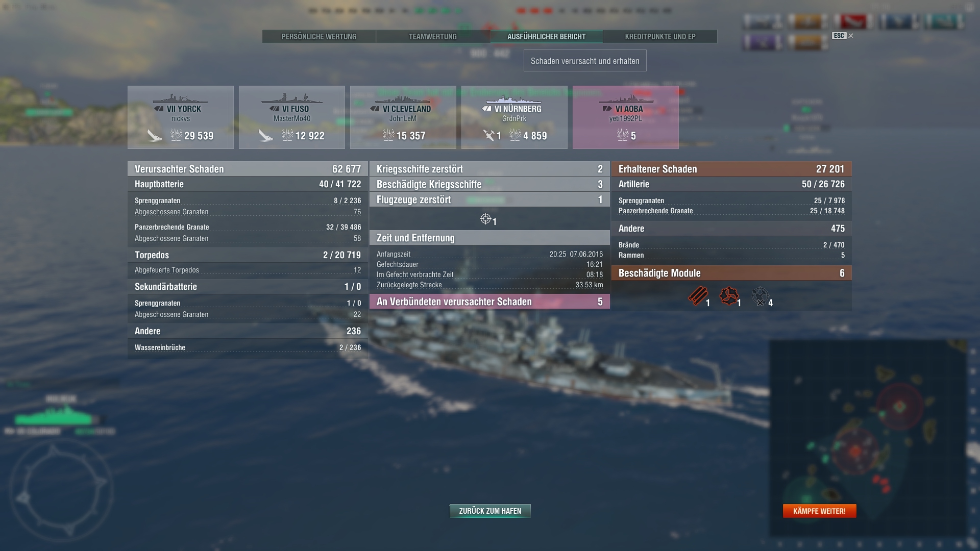The image size is (980, 551).
Task: Click the Nürnberg shot-down planes icon
Action: 489,135
